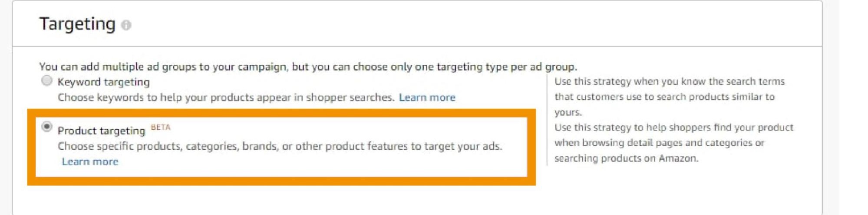Click the product targeting description about brands
This screenshot has height=215, width=868.
(x=280, y=146)
